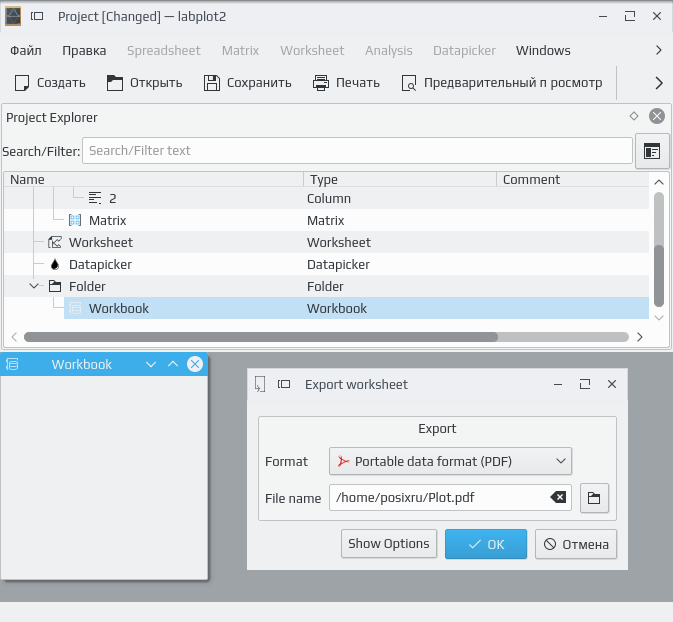Select column 2 in the project tree

point(112,198)
